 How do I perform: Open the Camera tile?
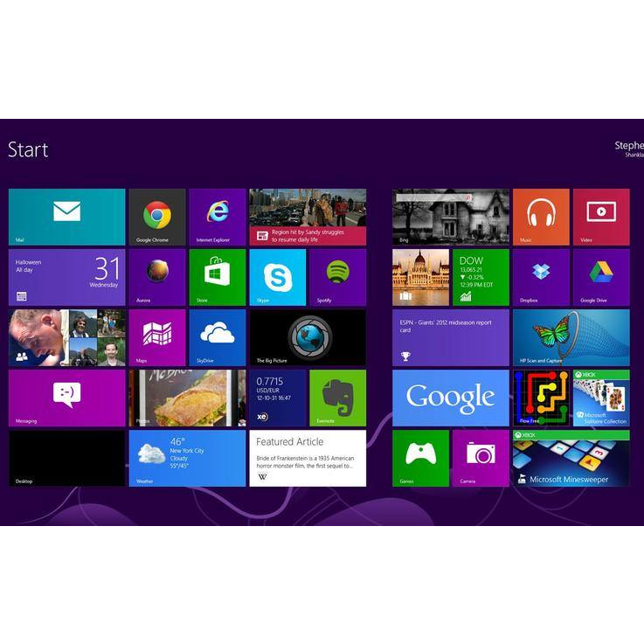click(x=481, y=458)
